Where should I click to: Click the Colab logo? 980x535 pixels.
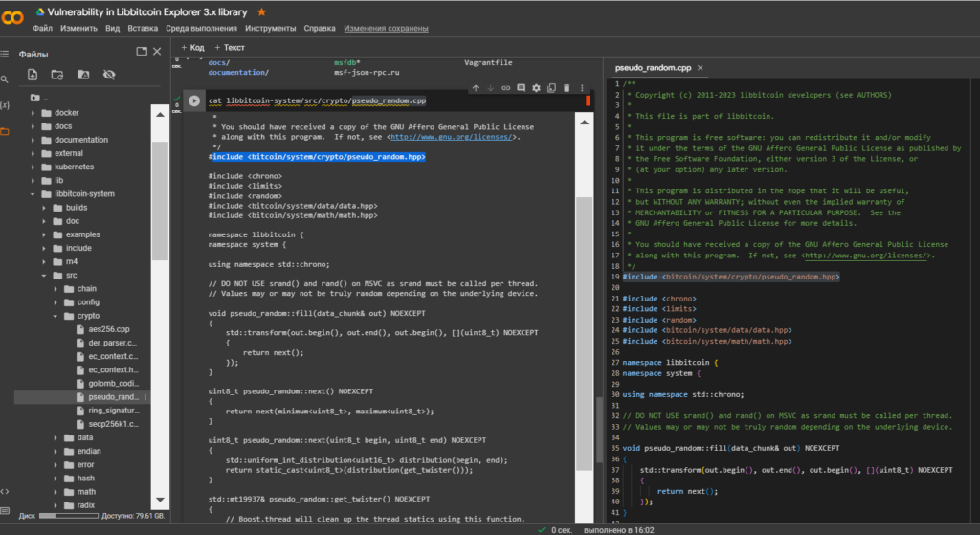tap(11, 17)
